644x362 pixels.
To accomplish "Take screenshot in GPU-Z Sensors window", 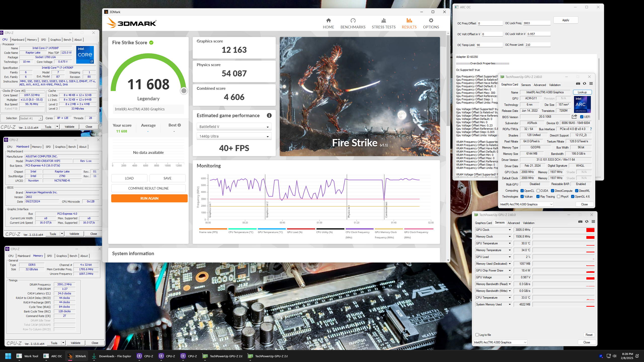I will pyautogui.click(x=580, y=221).
